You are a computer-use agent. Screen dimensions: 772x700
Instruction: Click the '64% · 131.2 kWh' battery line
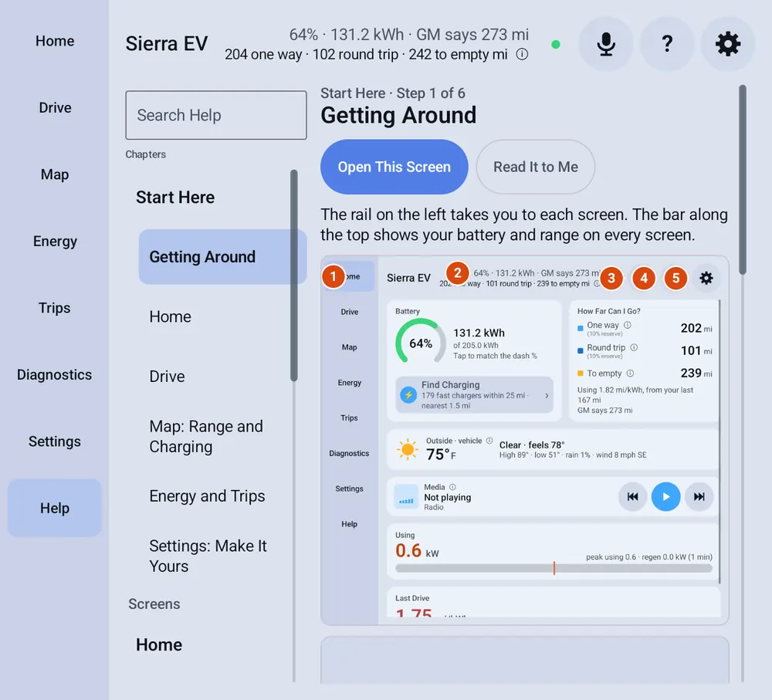tap(408, 35)
